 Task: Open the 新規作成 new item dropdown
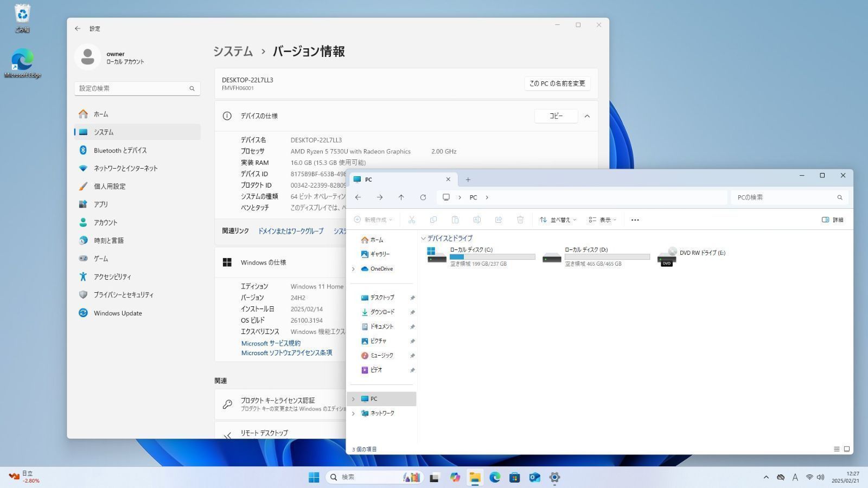pyautogui.click(x=373, y=220)
